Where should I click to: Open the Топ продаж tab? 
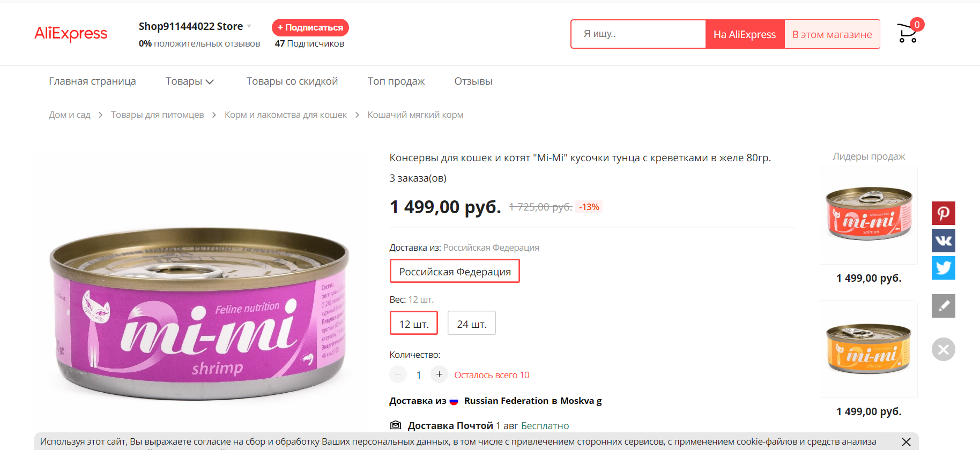click(396, 81)
